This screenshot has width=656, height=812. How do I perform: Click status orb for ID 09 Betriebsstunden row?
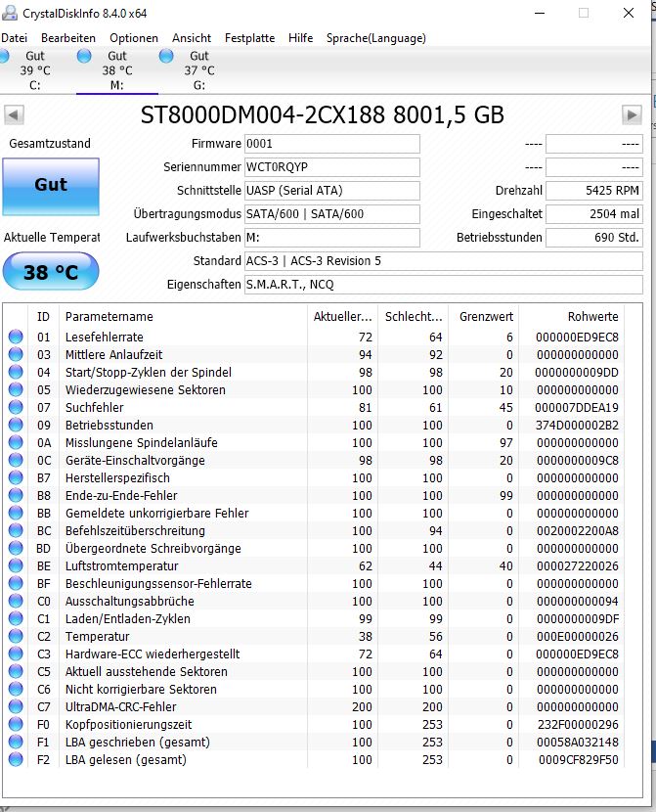[x=16, y=425]
